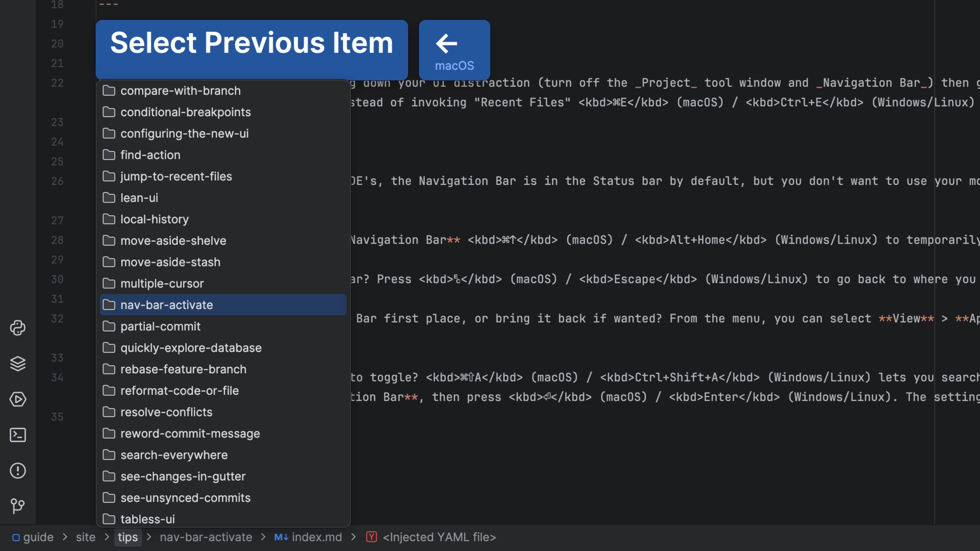Click the guide breadcrumb in navigation bar

tap(38, 537)
